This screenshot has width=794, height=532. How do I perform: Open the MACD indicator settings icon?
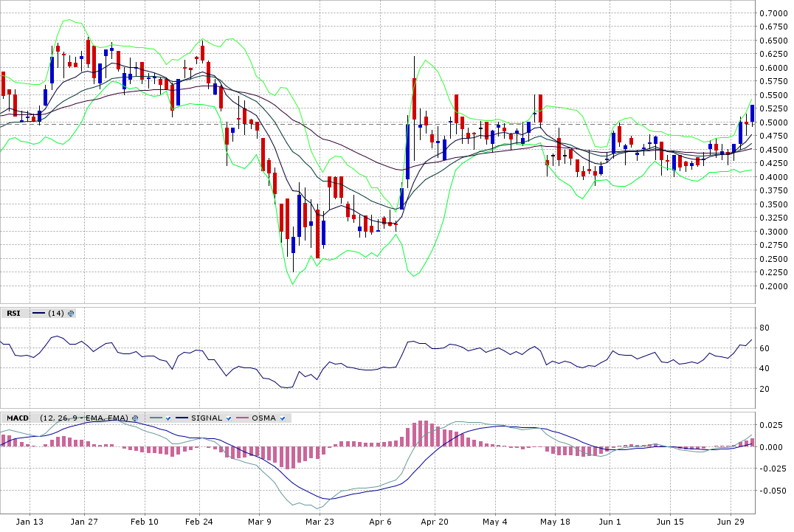[x=135, y=418]
